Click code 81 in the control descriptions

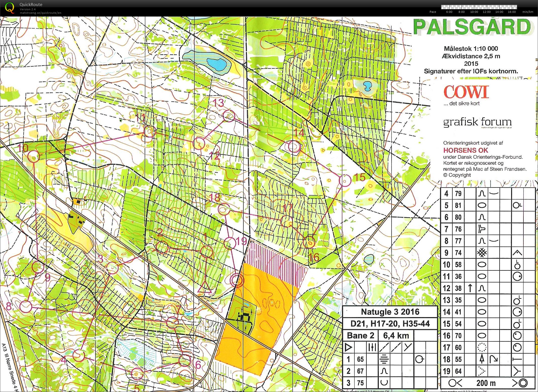pos(458,205)
